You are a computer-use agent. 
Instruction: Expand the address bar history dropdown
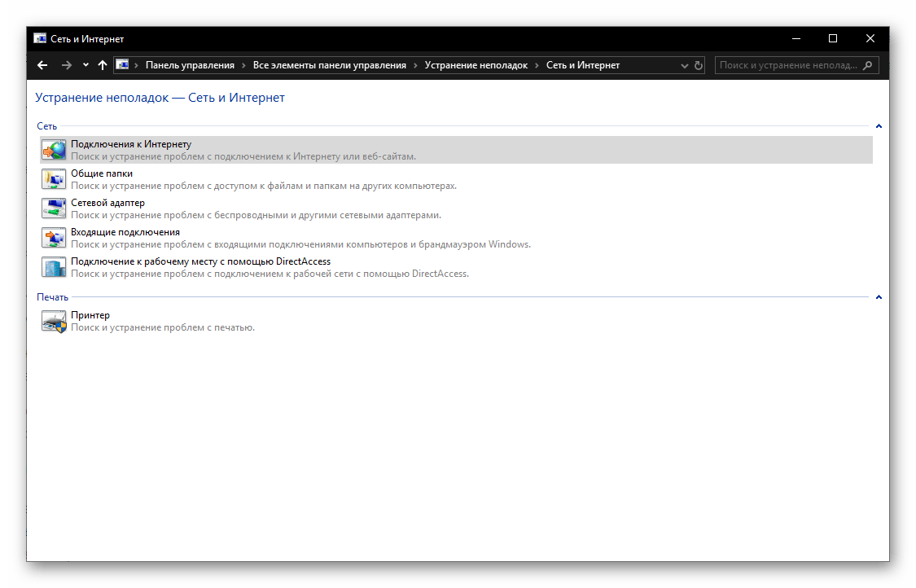(x=684, y=65)
